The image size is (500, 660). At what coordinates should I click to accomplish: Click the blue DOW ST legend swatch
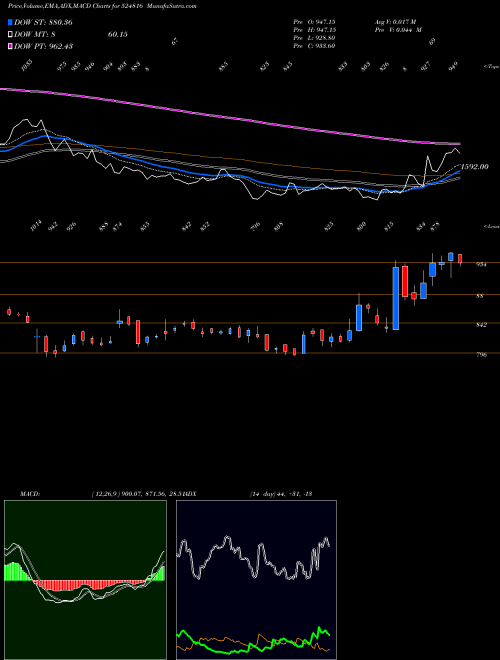click(x=10, y=22)
